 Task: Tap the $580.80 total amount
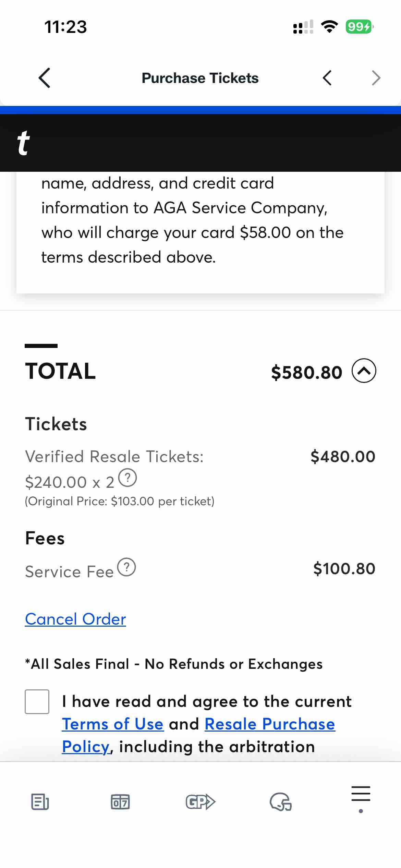click(306, 372)
